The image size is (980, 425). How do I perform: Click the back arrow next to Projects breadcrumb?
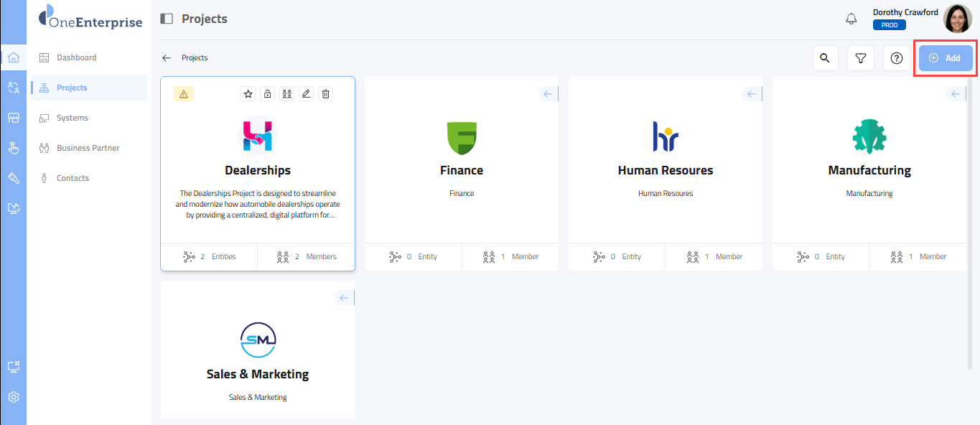click(x=167, y=57)
